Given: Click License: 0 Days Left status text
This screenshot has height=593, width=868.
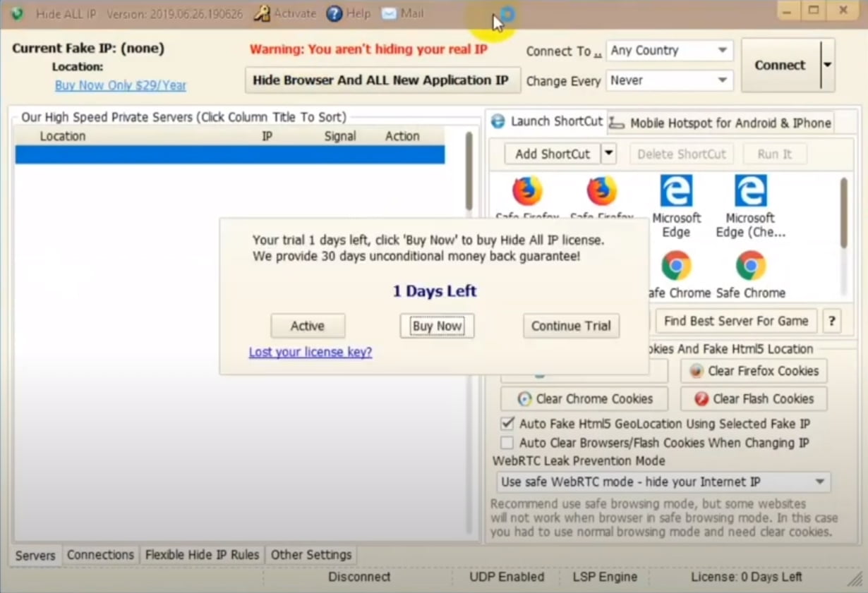Looking at the screenshot, I should pyautogui.click(x=746, y=577).
